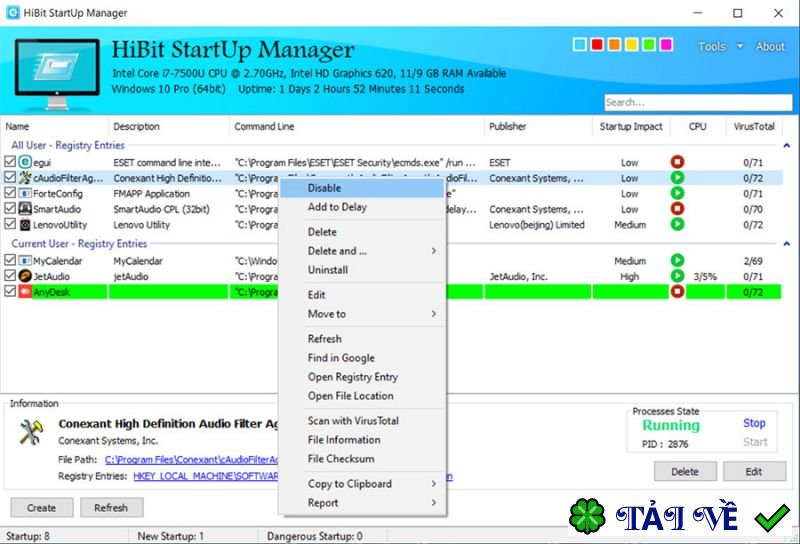Collapse Current User Registry Entries group
The height and width of the screenshot is (544, 800).
coord(786,244)
